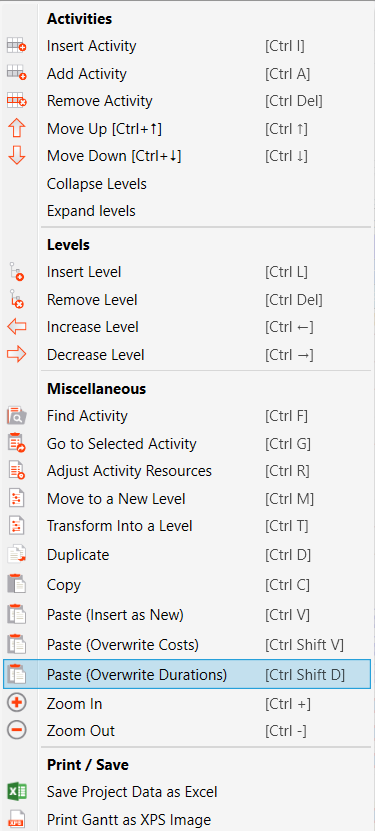Select Paste (Overwrite Durations) entry

[187, 675]
